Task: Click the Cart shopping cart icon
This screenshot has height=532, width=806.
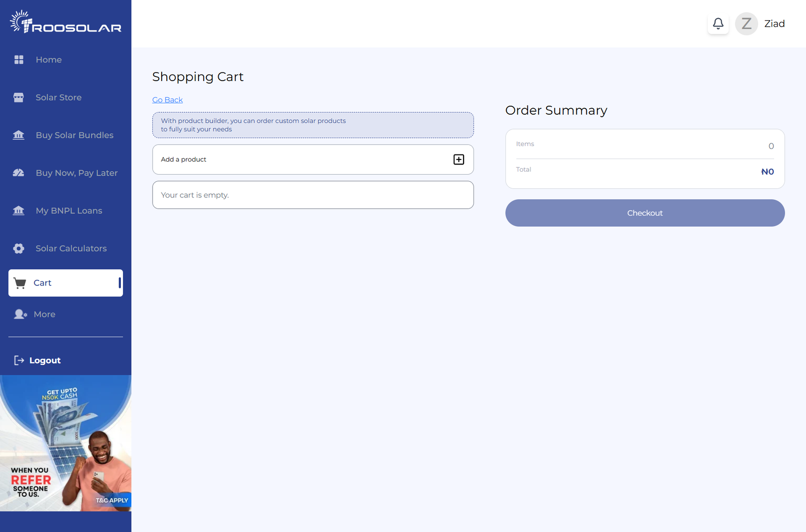Action: [20, 283]
